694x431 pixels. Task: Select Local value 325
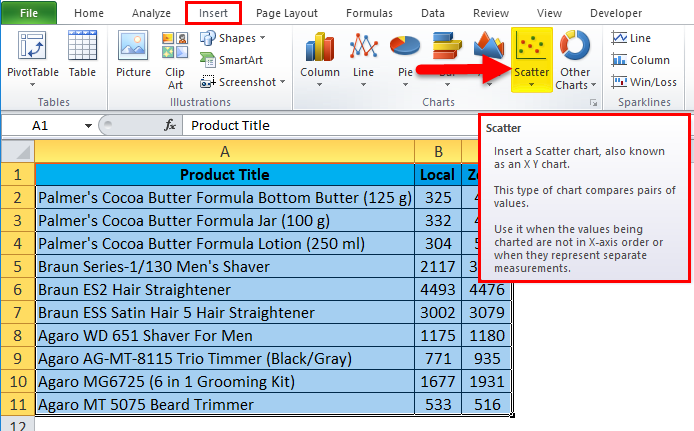tap(438, 198)
